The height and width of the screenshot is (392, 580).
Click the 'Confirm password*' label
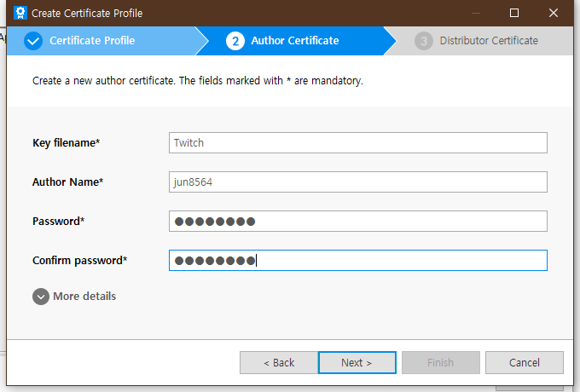point(80,261)
